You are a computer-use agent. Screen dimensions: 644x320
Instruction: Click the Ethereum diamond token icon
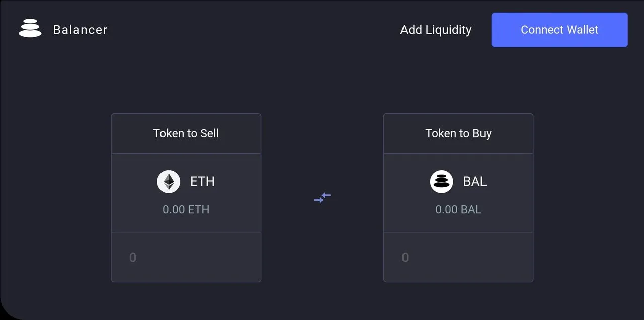169,182
